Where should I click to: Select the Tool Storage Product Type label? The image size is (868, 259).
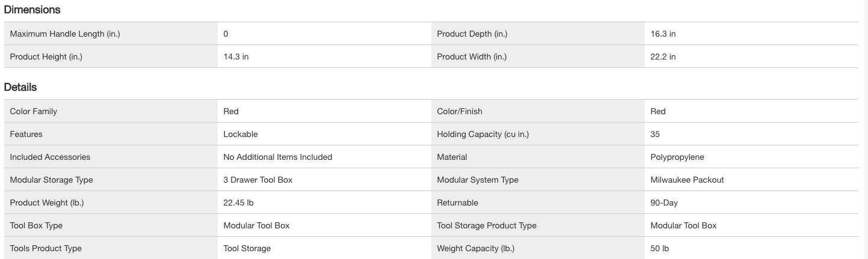pos(486,225)
